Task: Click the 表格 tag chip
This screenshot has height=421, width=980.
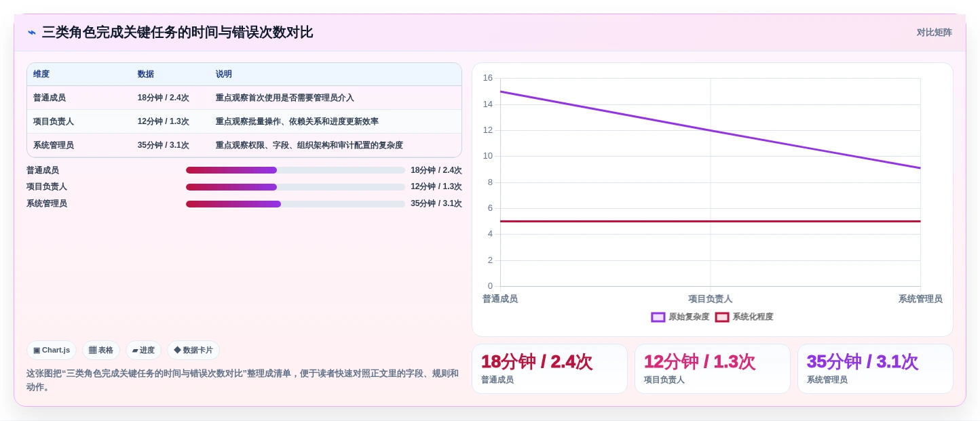Action: [101, 350]
